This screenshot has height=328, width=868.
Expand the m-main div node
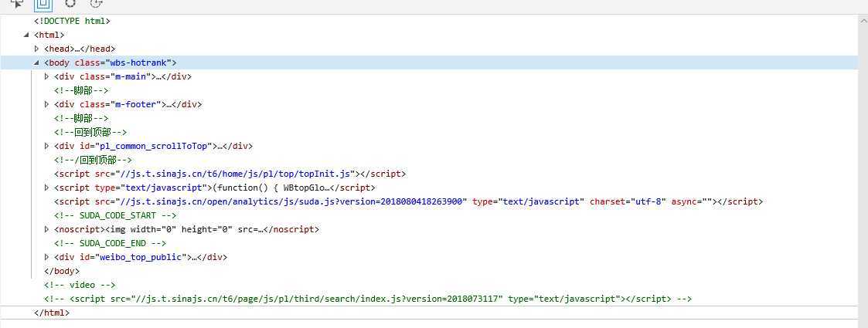[x=46, y=76]
